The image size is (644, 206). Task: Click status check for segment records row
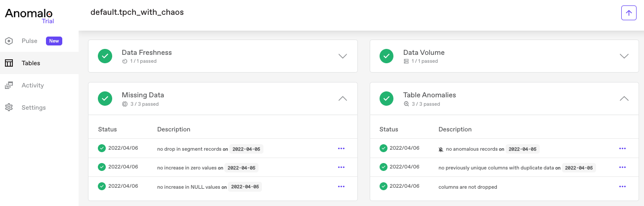(102, 148)
